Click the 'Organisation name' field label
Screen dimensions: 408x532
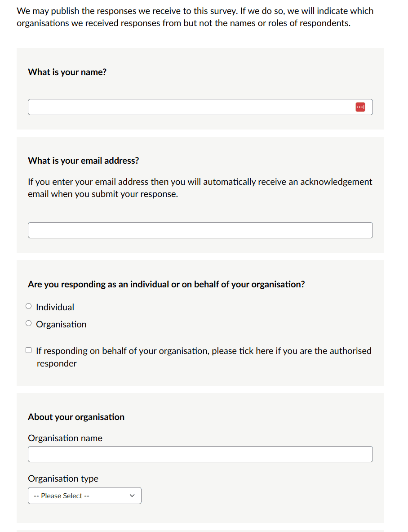65,438
